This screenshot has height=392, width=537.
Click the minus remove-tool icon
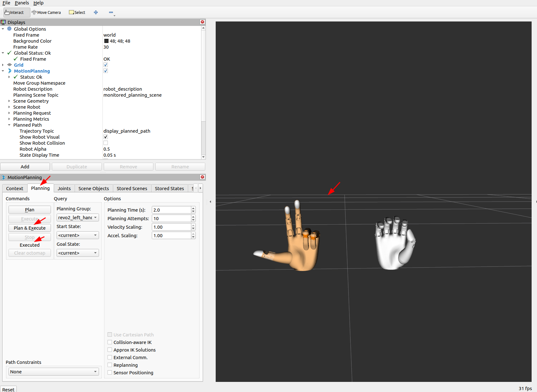(111, 13)
